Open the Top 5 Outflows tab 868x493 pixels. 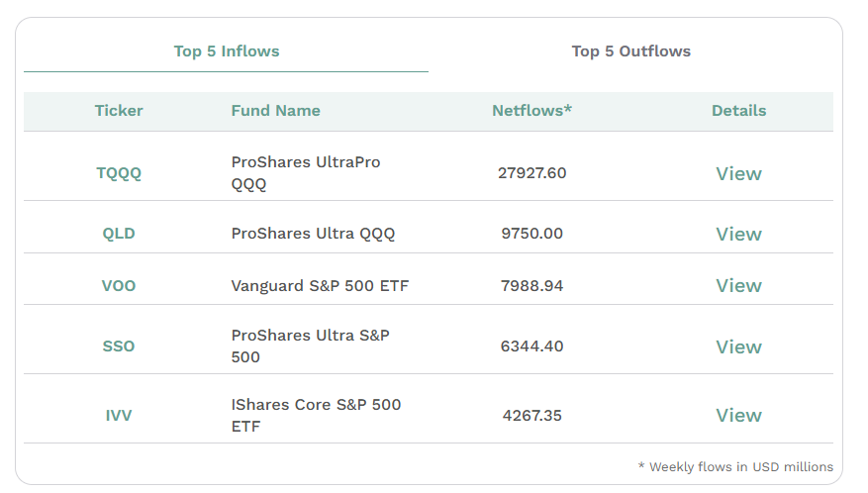click(630, 51)
